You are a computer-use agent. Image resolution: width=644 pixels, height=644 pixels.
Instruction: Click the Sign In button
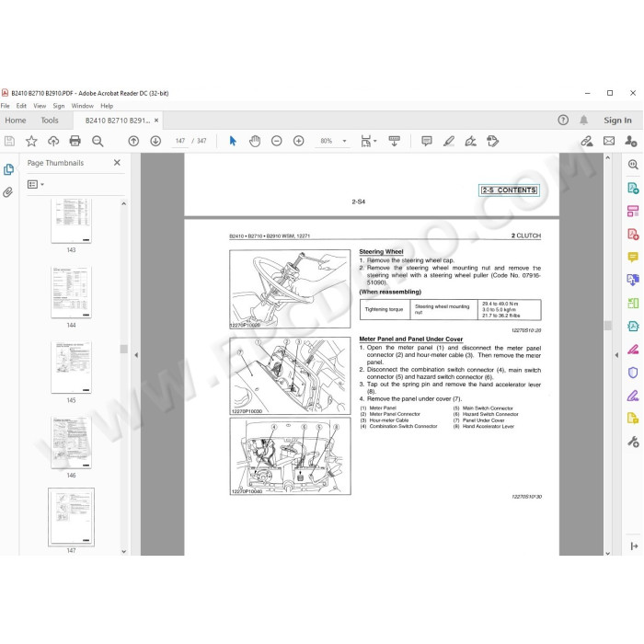[x=617, y=121]
